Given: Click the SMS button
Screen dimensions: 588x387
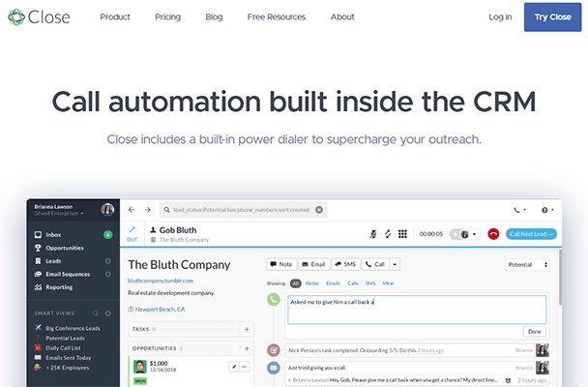Looking at the screenshot, I should (346, 264).
